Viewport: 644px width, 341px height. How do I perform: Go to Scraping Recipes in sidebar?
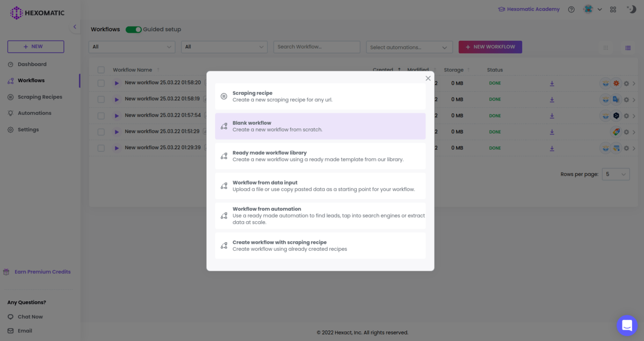coord(40,97)
